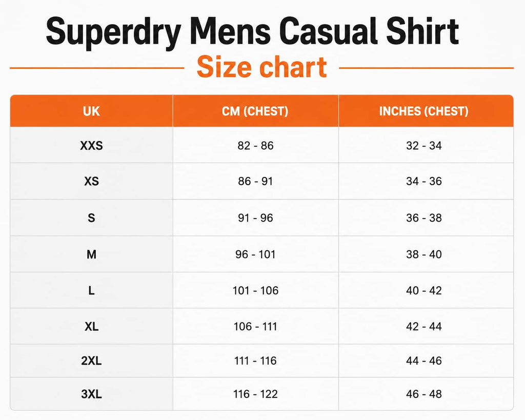
Task: Select the 40 - 42 inches value
Action: pyautogui.click(x=424, y=290)
